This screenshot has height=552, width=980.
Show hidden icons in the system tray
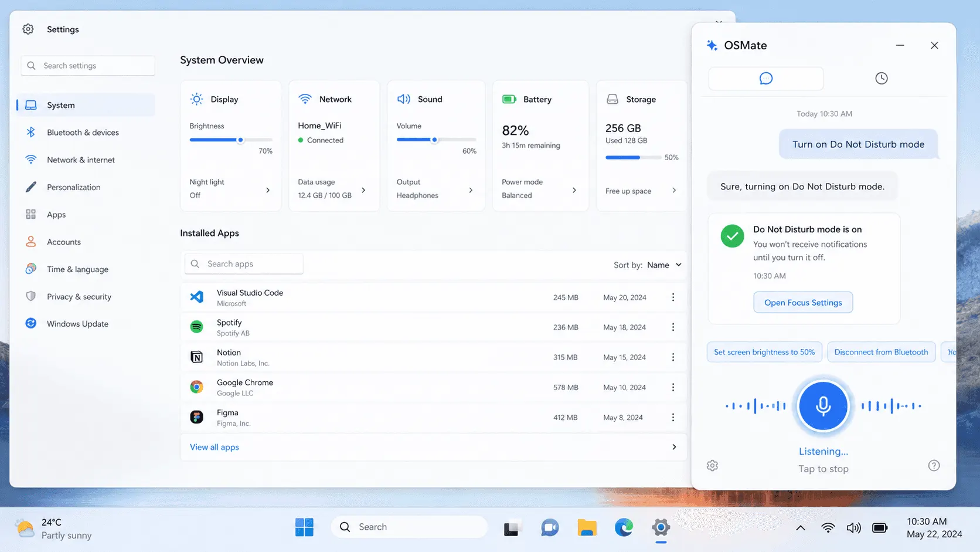[800, 528]
